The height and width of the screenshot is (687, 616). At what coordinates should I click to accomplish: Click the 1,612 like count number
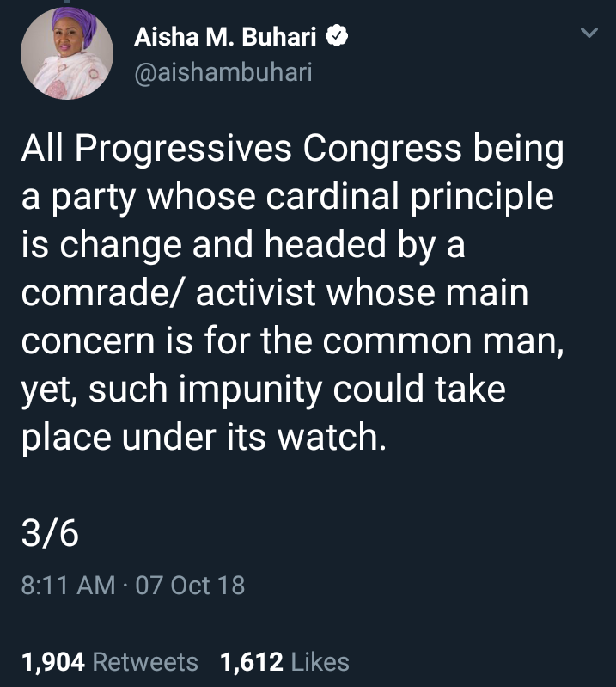252,662
